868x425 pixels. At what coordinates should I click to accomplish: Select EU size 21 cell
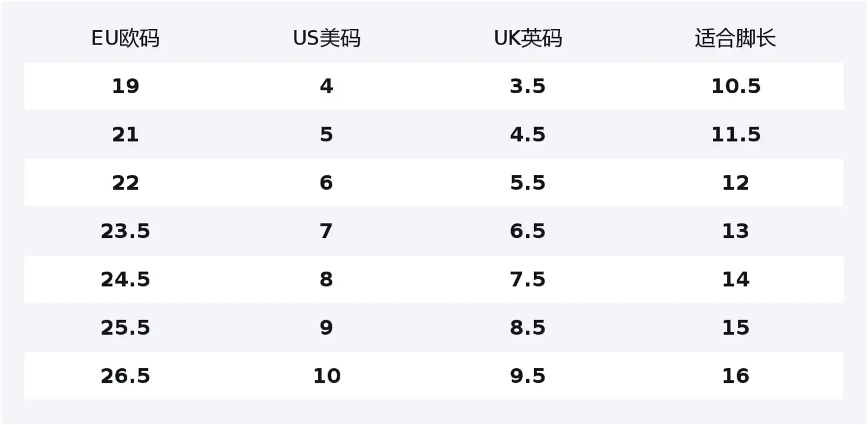coord(125,134)
